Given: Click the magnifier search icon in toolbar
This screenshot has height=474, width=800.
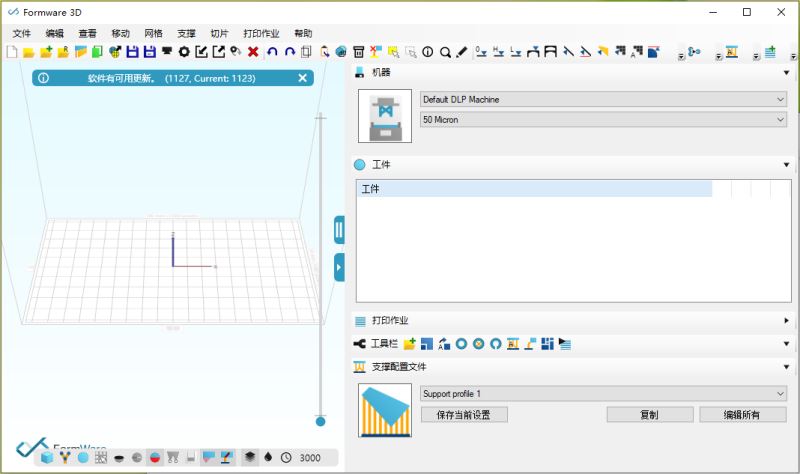Looking at the screenshot, I should tap(445, 52).
